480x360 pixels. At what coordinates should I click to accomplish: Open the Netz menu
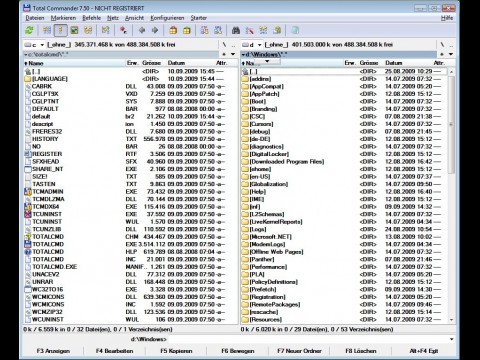(x=113, y=18)
